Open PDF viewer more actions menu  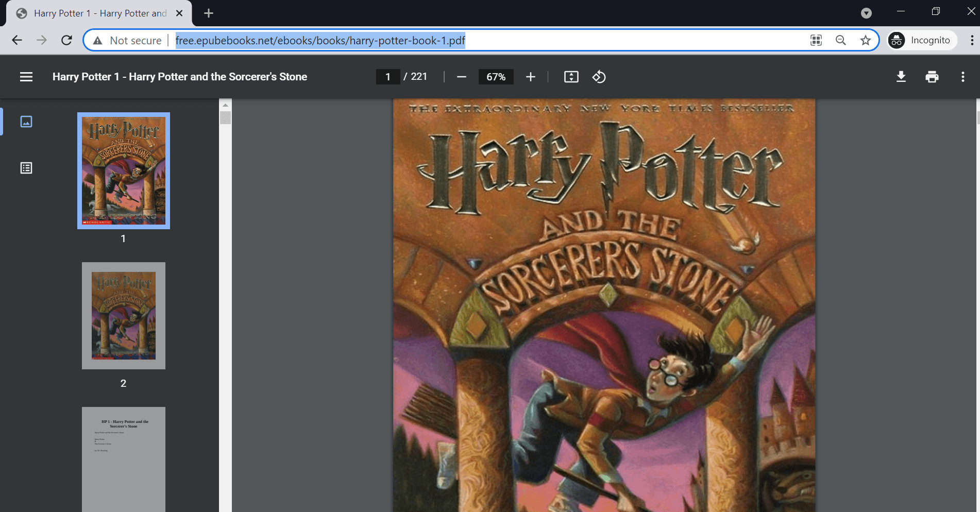(x=962, y=77)
